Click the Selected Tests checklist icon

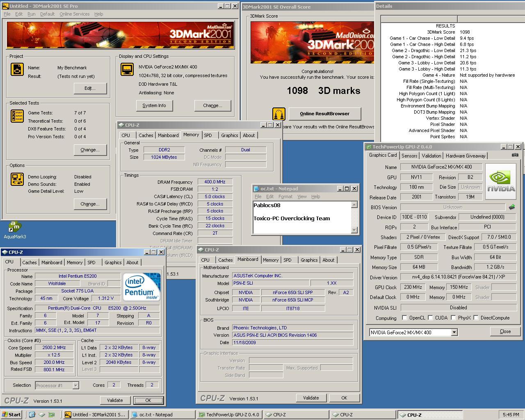coord(17,116)
